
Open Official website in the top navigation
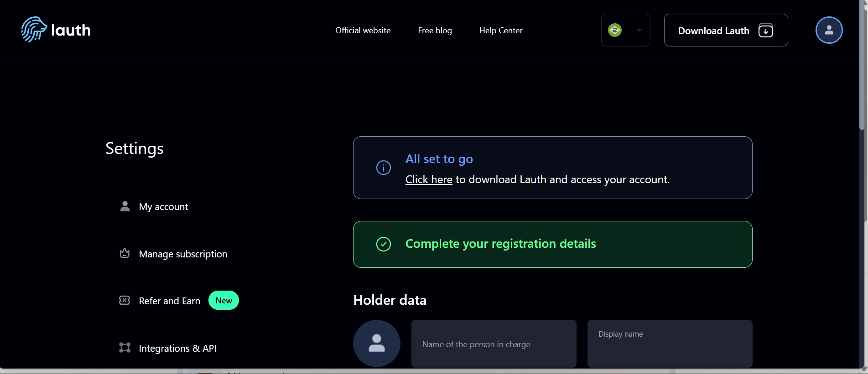pyautogui.click(x=363, y=31)
